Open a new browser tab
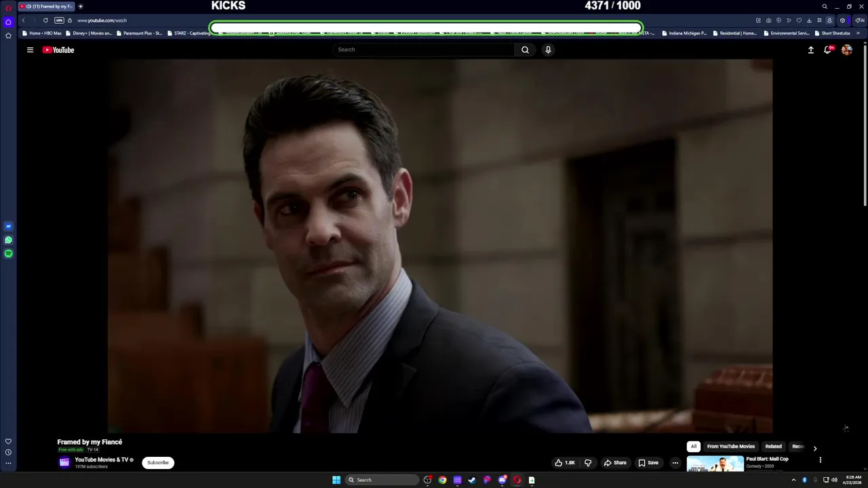The image size is (868, 488). (81, 7)
